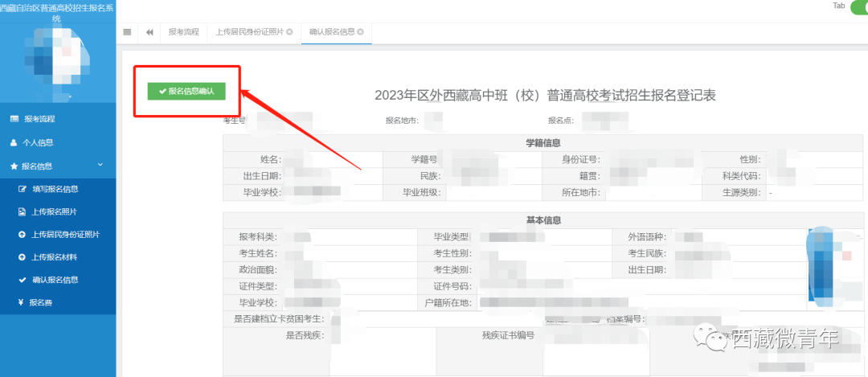Open 填写报名信息 in the sidebar
This screenshot has height=377, width=868.
click(55, 189)
